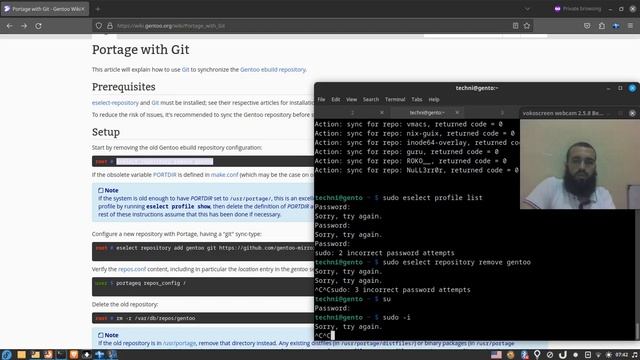Switch to the first terminal tab
Image resolution: width=640 pixels, height=360 pixels.
[x=352, y=113]
